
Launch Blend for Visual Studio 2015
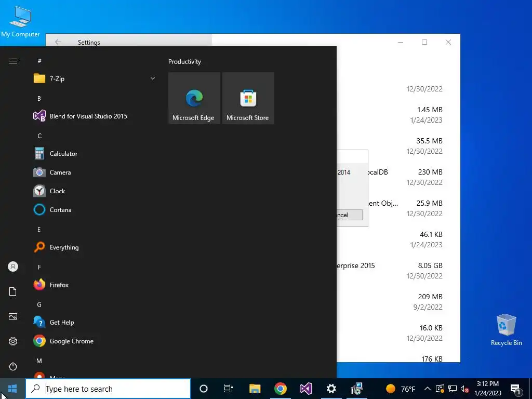pyautogui.click(x=95, y=116)
